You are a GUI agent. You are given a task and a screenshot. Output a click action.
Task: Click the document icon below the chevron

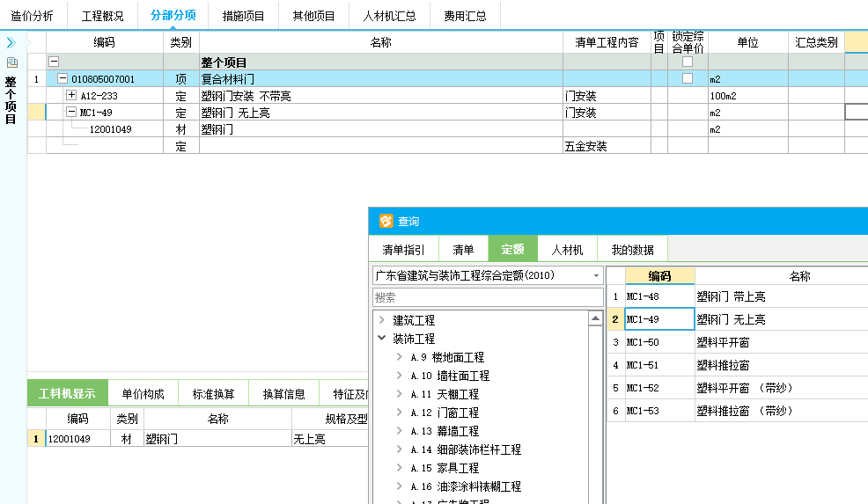click(x=11, y=62)
